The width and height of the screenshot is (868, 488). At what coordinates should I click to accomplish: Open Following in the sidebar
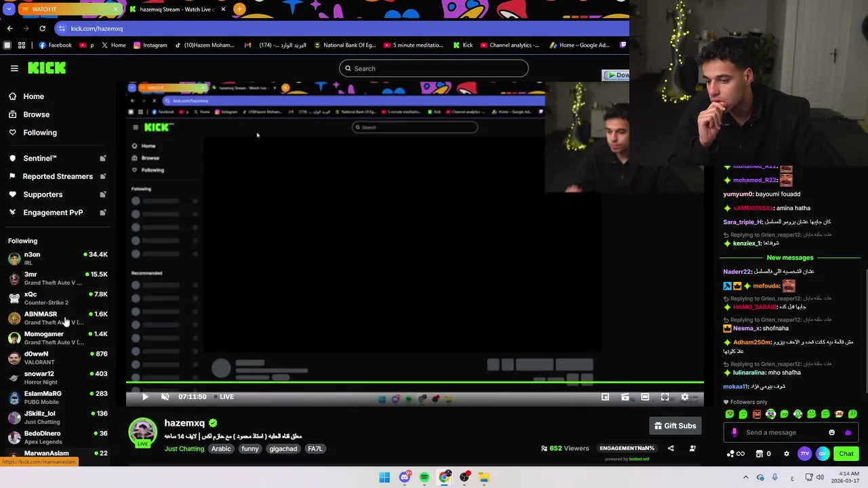coord(40,133)
